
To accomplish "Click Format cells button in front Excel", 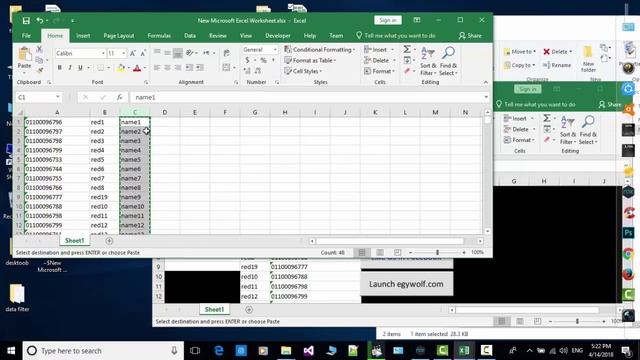I will click(x=379, y=71).
